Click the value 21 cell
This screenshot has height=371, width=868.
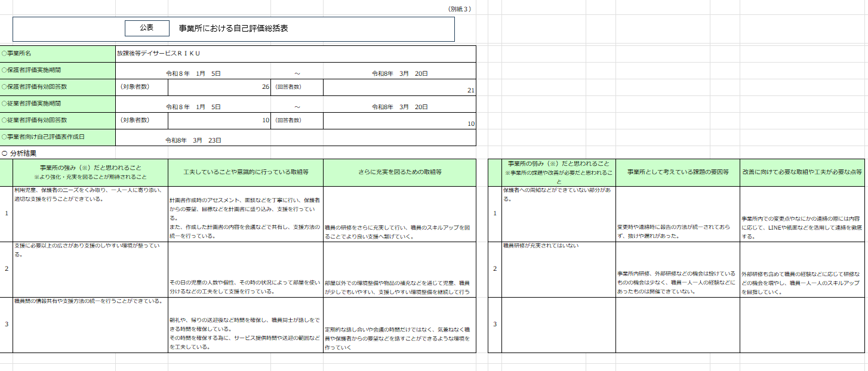[399, 87]
